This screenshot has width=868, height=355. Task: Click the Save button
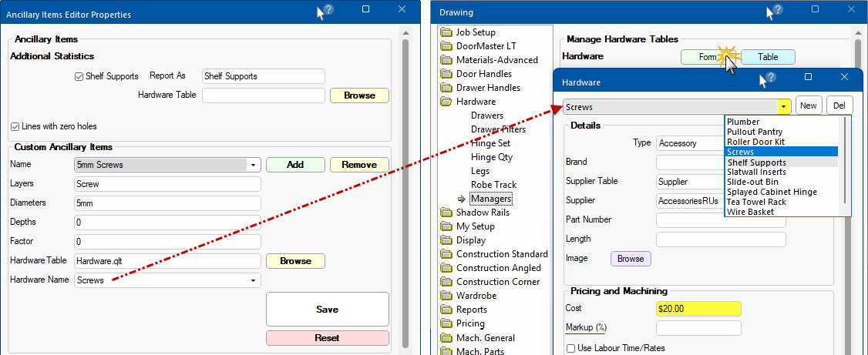tap(327, 310)
